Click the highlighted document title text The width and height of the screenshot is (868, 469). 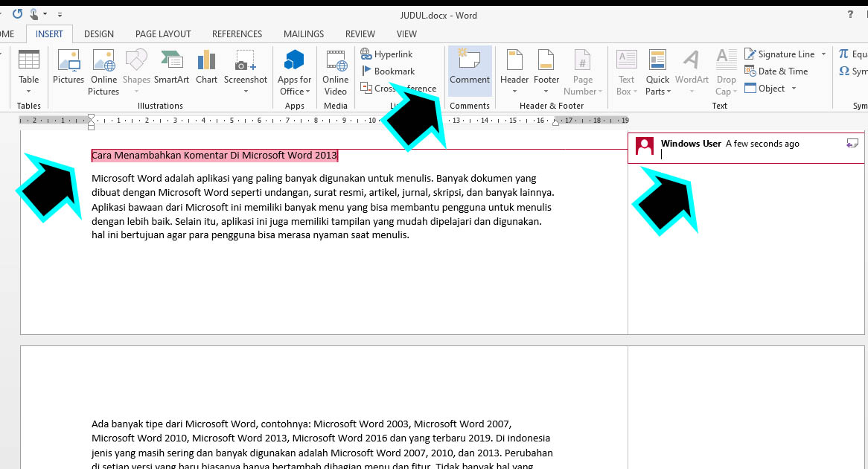tap(214, 156)
